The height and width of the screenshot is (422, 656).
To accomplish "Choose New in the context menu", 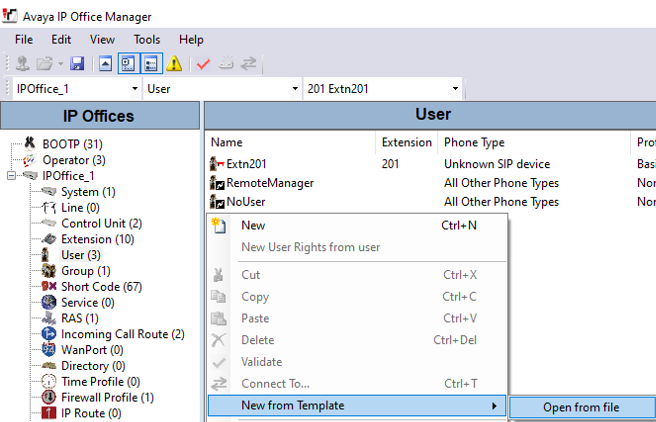I will (x=357, y=225).
